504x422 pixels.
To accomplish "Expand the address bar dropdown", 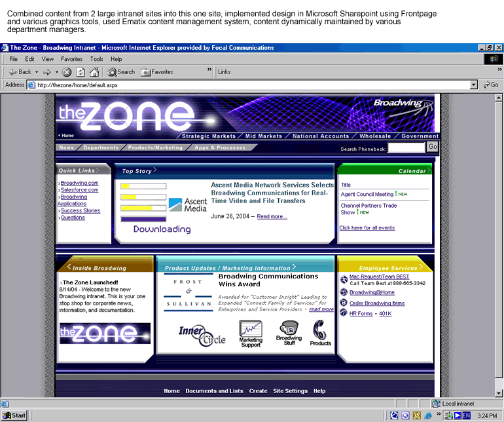I will 474,85.
